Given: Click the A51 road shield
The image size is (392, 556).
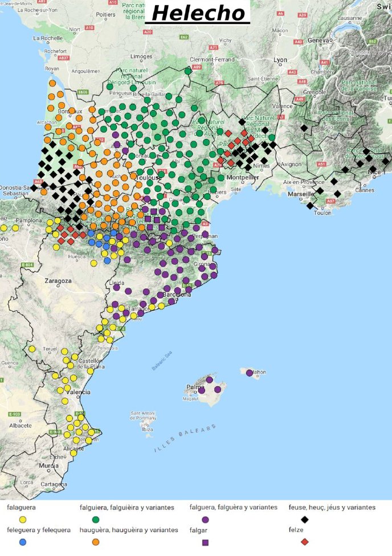Looking at the screenshot, I should coord(321,164).
